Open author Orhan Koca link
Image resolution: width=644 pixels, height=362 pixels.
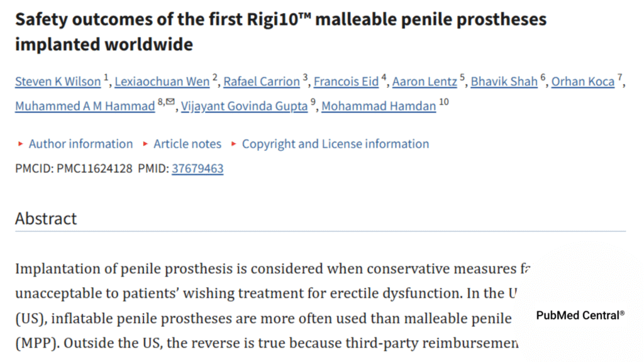pos(583,82)
